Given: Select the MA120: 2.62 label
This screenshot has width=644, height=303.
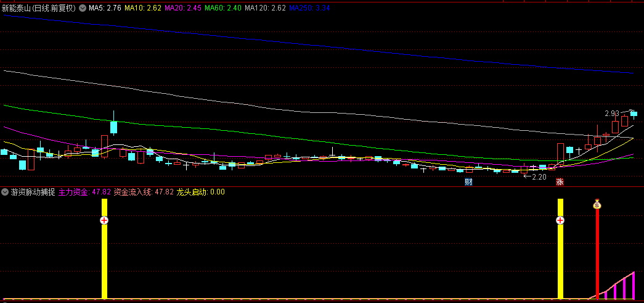Looking at the screenshot, I should pyautogui.click(x=265, y=8).
